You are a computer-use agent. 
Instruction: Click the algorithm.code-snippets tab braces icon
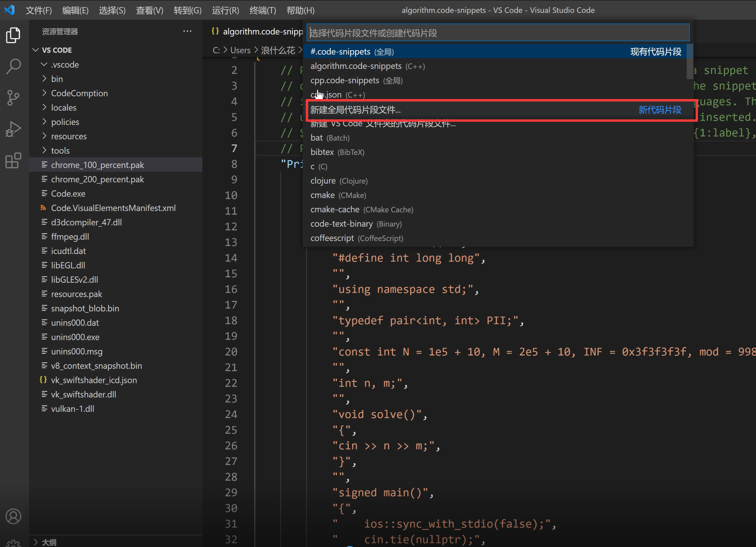215,31
